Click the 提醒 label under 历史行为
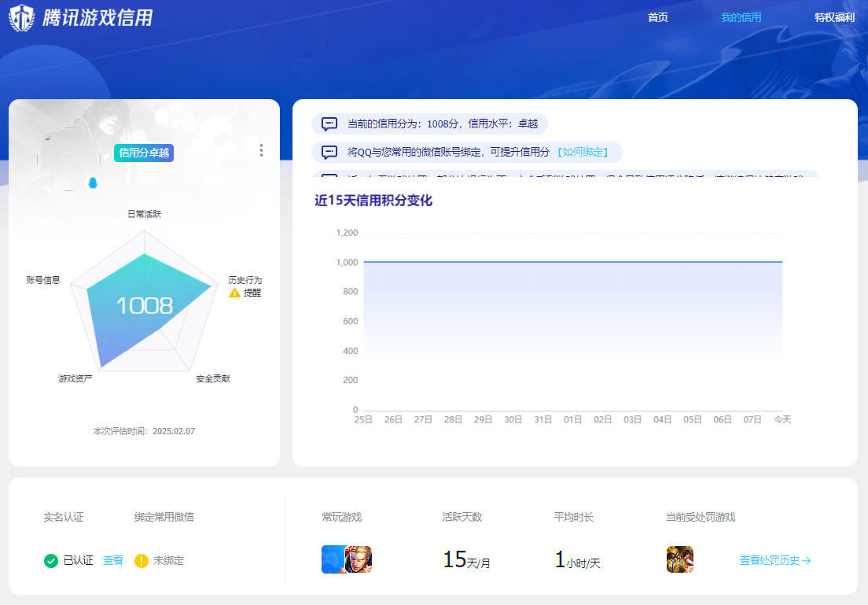The height and width of the screenshot is (605, 868). tap(252, 293)
